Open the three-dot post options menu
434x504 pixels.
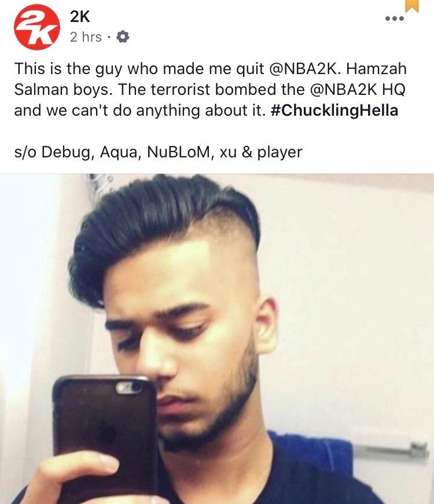click(395, 19)
